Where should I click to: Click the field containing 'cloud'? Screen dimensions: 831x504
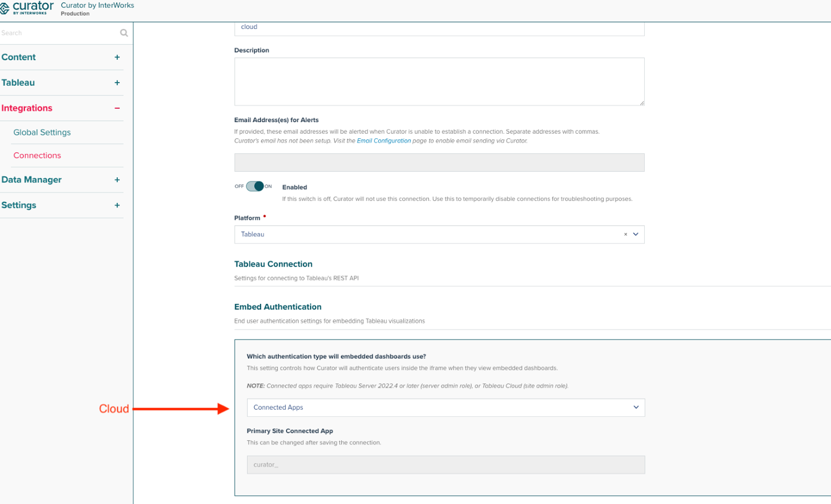point(439,28)
